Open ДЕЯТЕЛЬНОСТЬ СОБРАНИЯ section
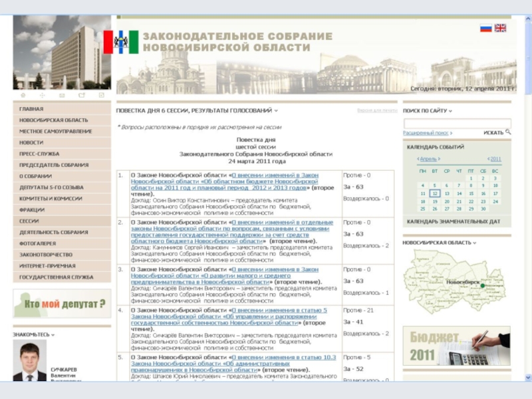This screenshot has height=399, width=532. tap(62, 232)
